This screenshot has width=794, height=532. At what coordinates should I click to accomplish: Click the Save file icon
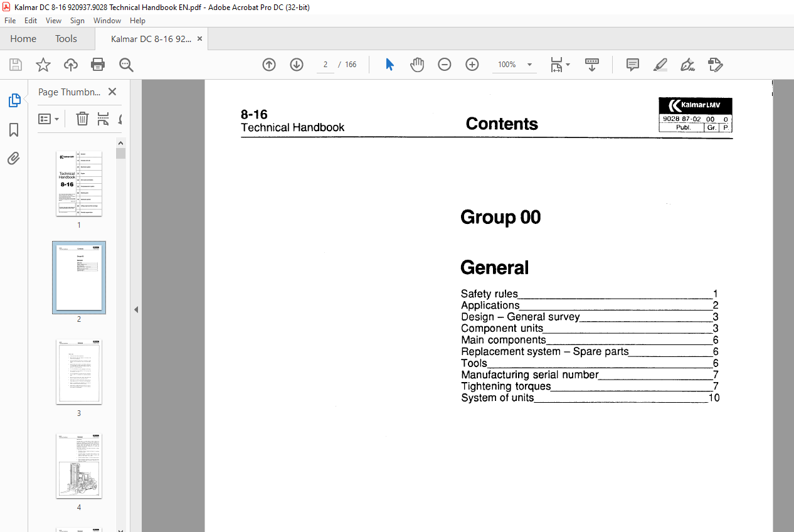(16, 65)
